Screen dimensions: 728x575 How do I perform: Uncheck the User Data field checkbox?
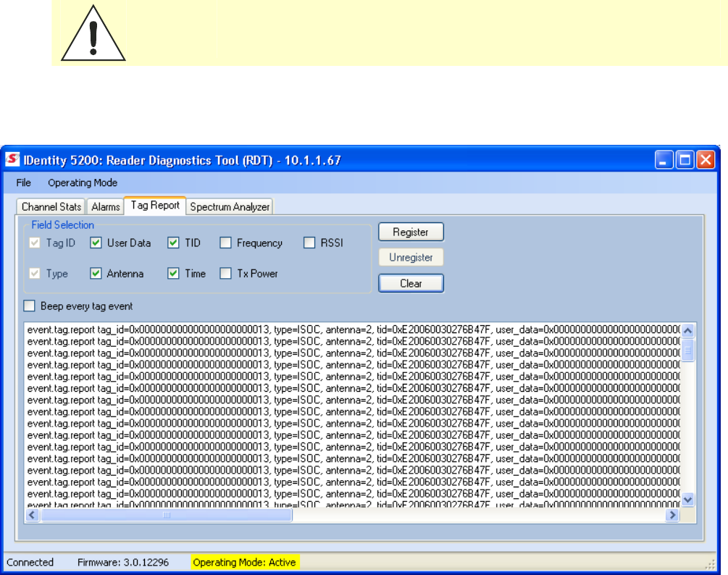96,243
